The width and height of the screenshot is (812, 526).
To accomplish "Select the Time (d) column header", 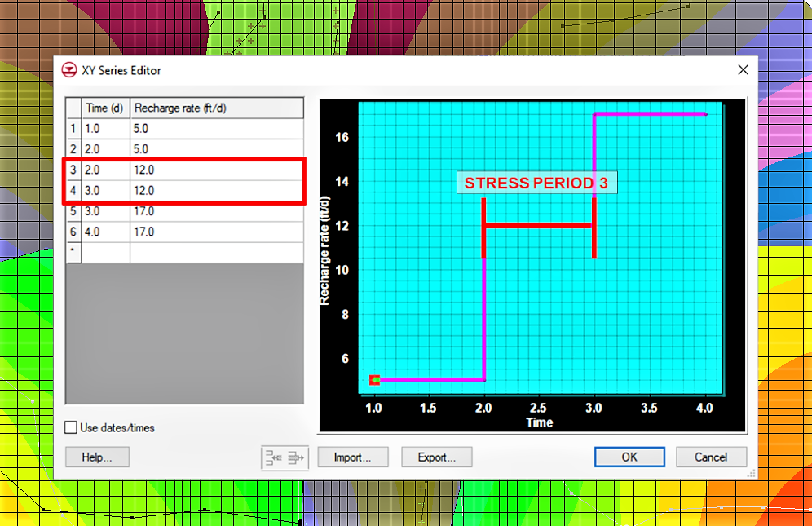I will click(x=104, y=108).
